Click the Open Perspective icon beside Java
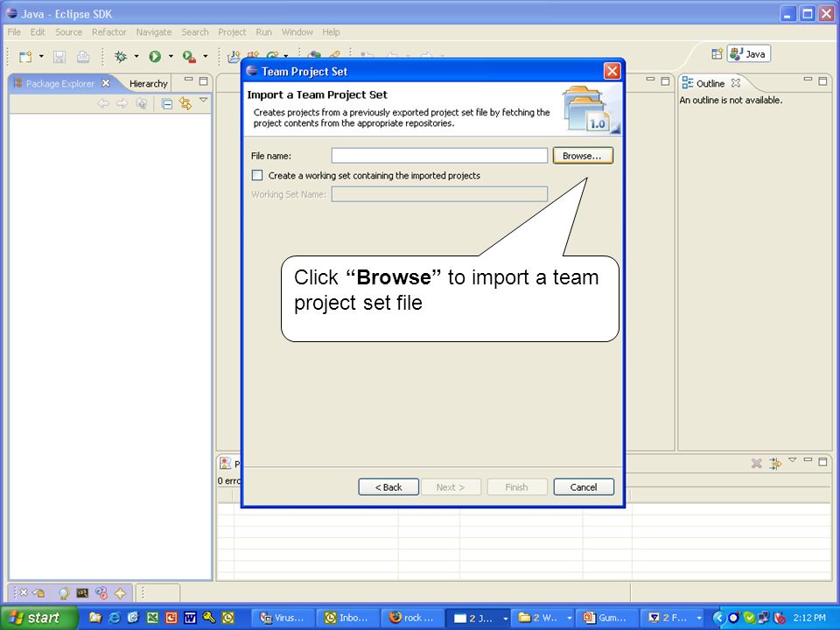The height and width of the screenshot is (630, 840). (717, 53)
